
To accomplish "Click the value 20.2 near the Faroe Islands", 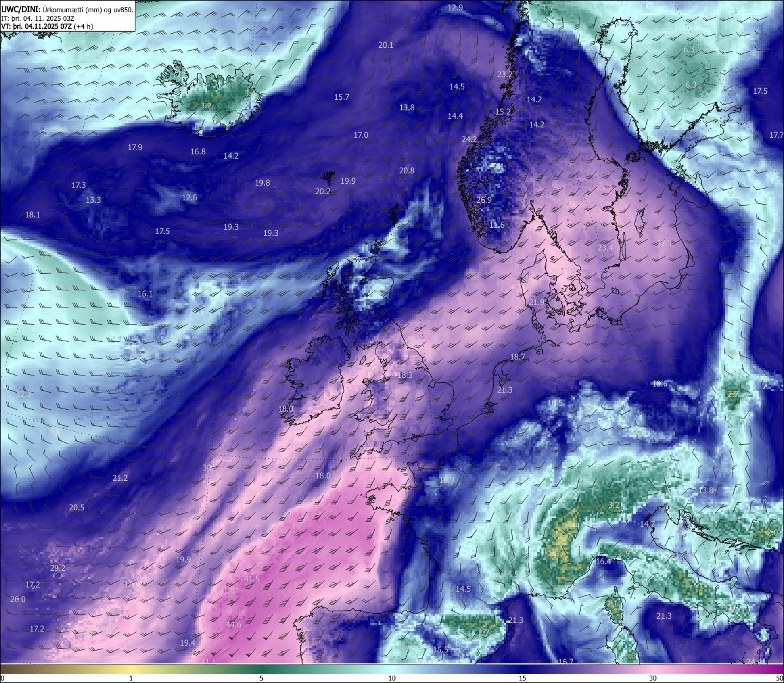I will [x=323, y=191].
